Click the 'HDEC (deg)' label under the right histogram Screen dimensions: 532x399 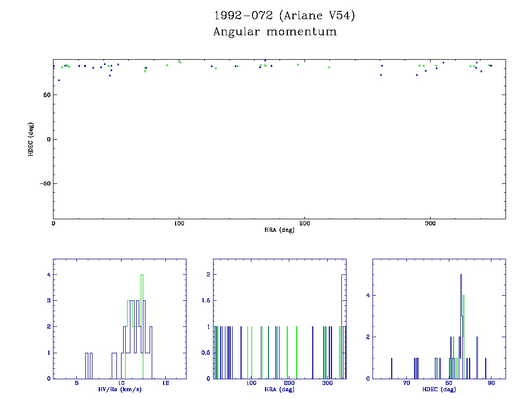(x=439, y=389)
